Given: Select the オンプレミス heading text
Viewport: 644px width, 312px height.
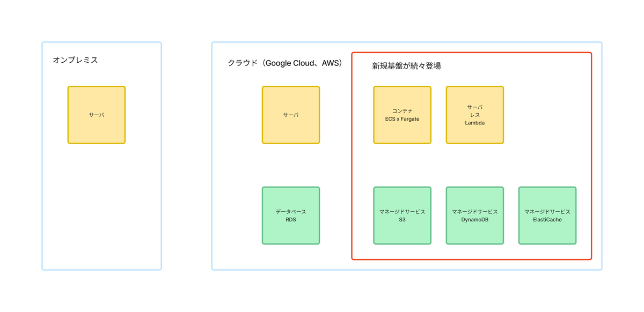Looking at the screenshot, I should click(75, 60).
